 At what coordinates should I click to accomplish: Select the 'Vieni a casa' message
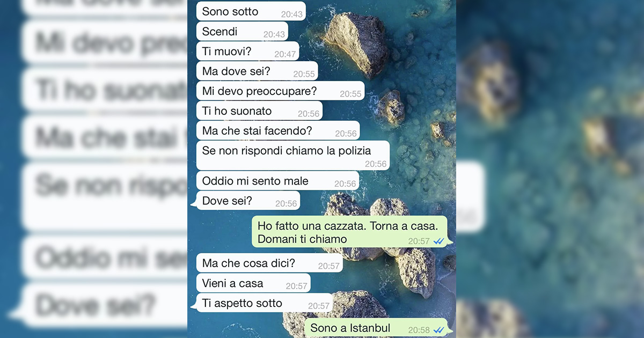pos(253,283)
